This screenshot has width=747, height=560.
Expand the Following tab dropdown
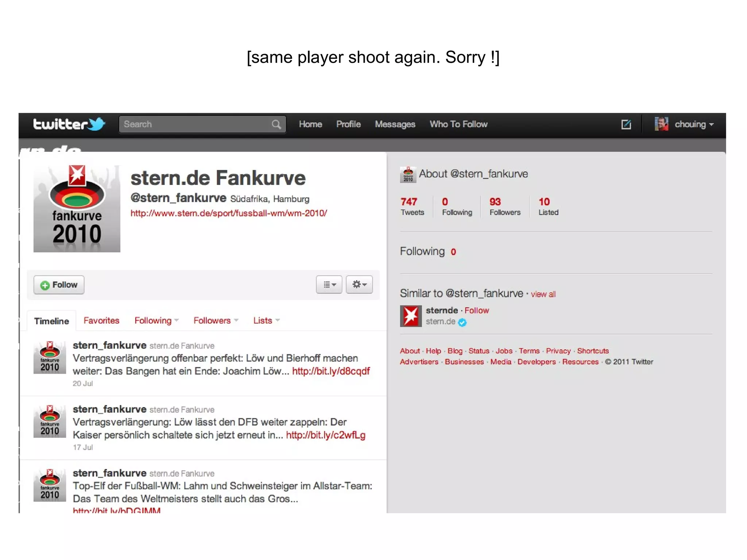pyautogui.click(x=156, y=321)
